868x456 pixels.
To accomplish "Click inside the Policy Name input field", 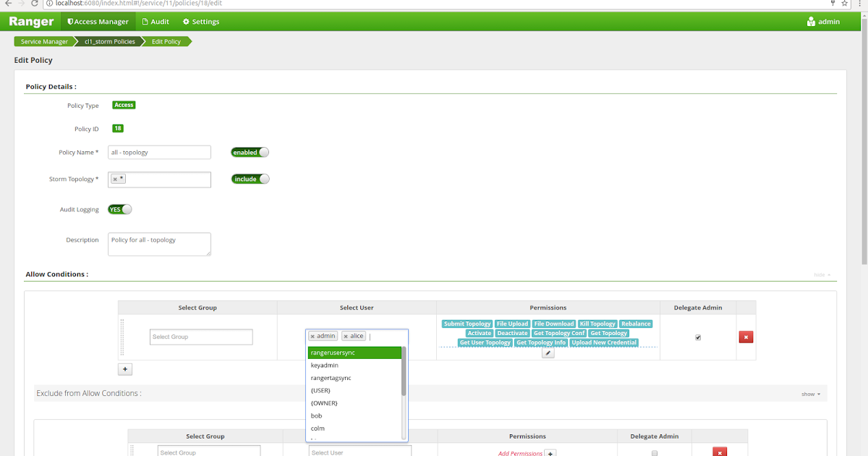I will click(x=159, y=152).
